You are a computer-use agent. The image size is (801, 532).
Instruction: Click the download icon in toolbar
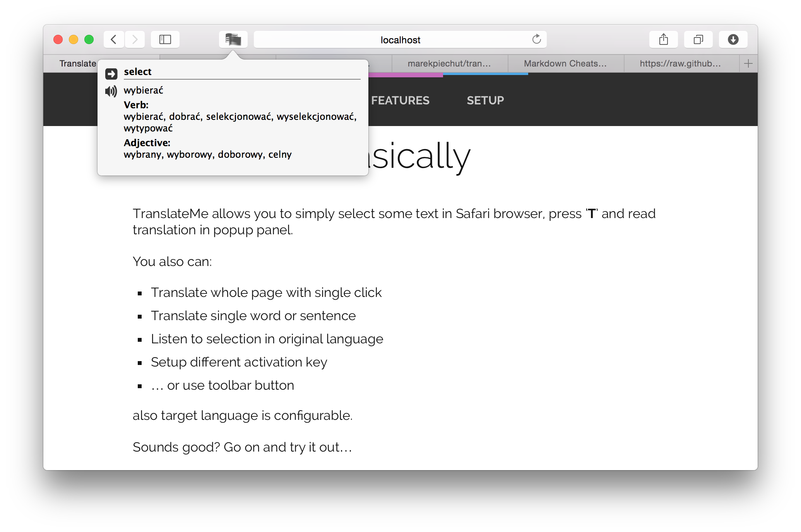[x=733, y=40]
